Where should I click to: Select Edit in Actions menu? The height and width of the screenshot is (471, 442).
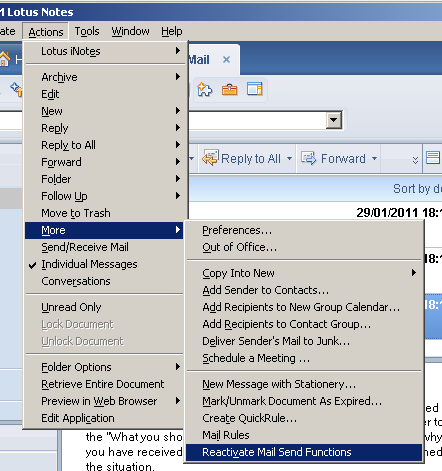coord(104,94)
